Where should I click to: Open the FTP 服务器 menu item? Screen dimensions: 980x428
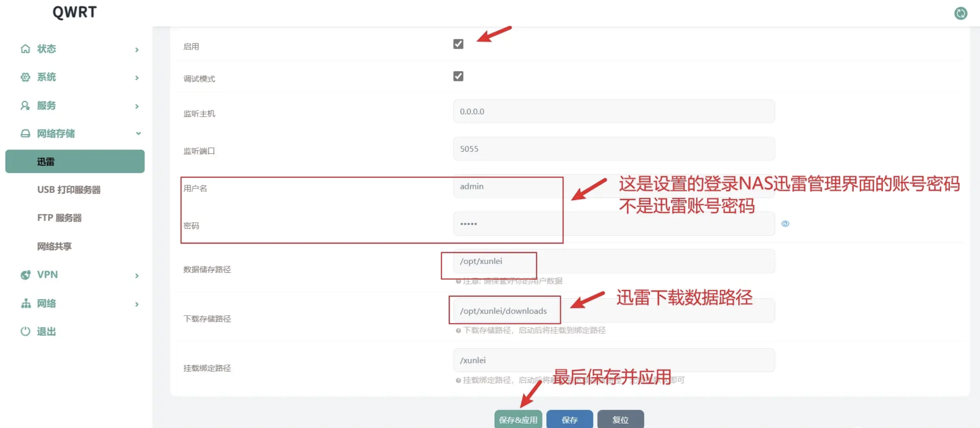click(59, 218)
